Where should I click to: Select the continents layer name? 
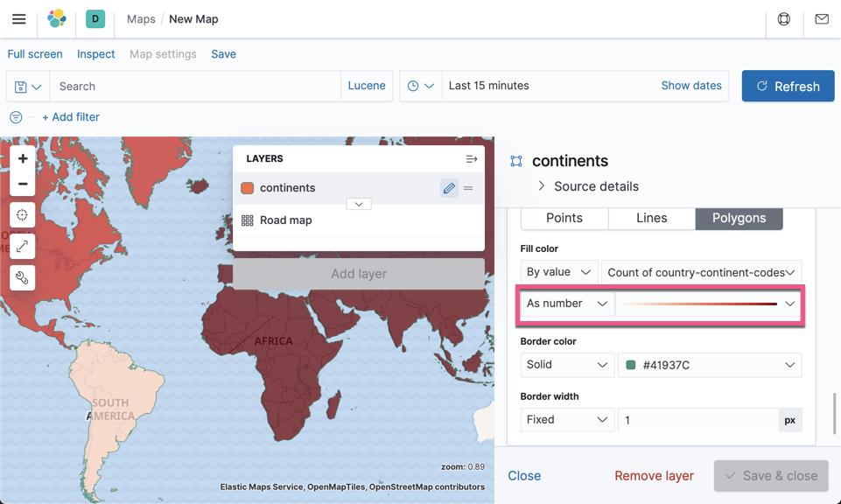click(x=288, y=188)
